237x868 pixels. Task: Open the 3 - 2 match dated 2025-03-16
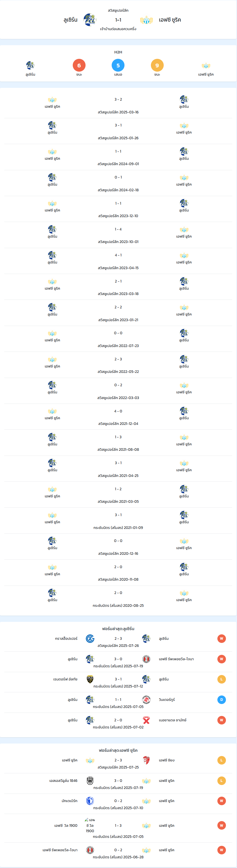[x=118, y=105]
